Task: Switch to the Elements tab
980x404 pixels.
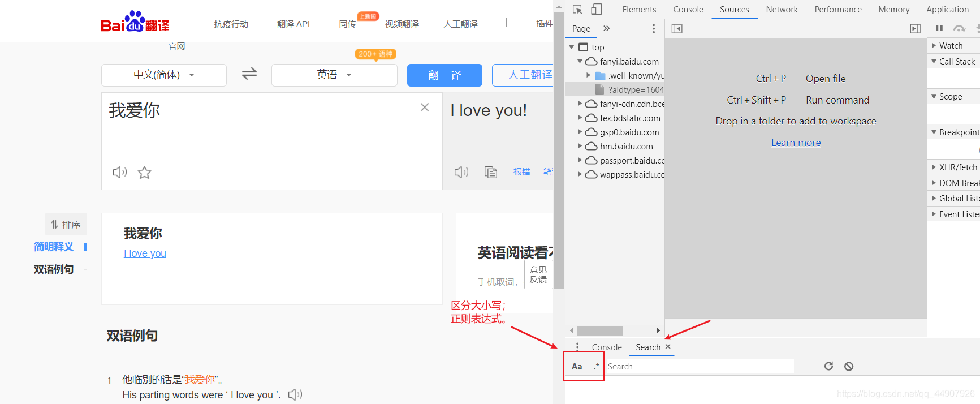Action: (639, 9)
